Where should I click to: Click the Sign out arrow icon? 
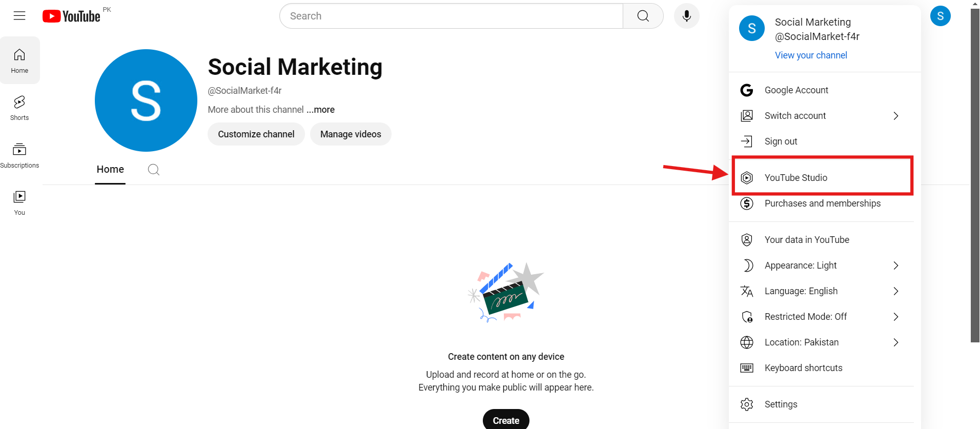(747, 141)
